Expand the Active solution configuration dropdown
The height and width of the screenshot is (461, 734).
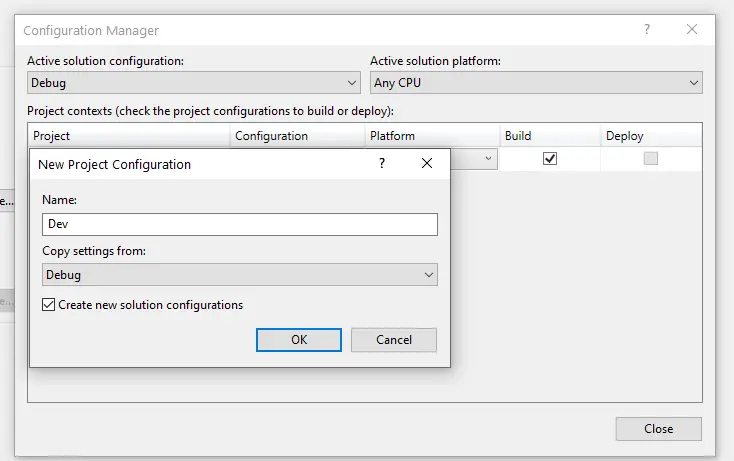click(193, 83)
